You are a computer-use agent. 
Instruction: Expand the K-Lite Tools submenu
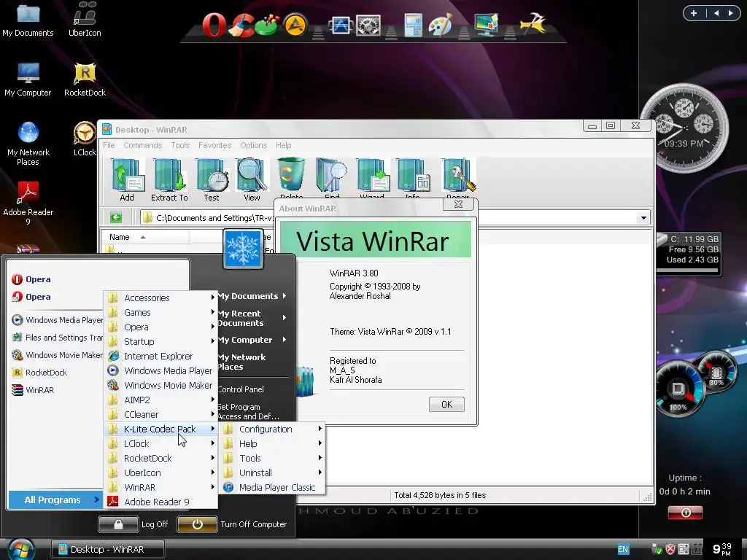pyautogui.click(x=273, y=458)
